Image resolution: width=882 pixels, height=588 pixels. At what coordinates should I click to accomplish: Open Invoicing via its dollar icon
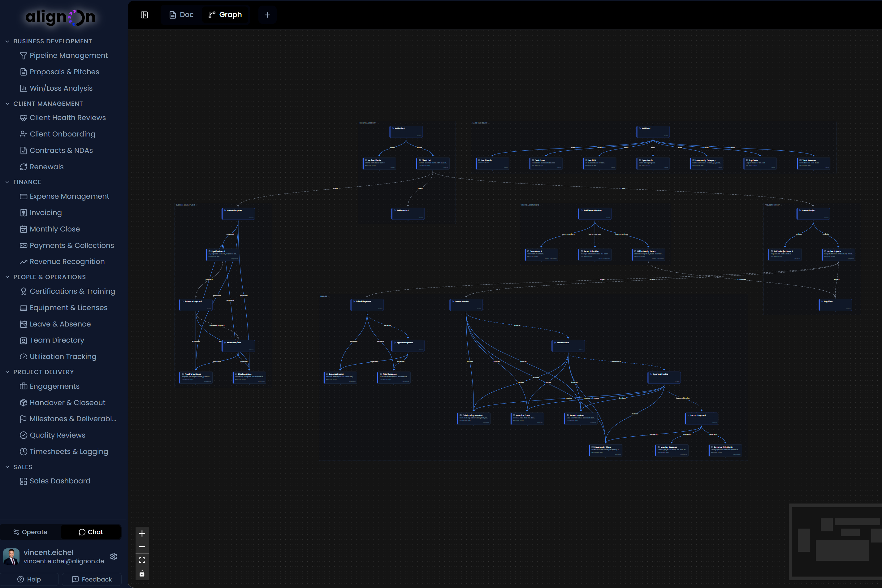23,213
